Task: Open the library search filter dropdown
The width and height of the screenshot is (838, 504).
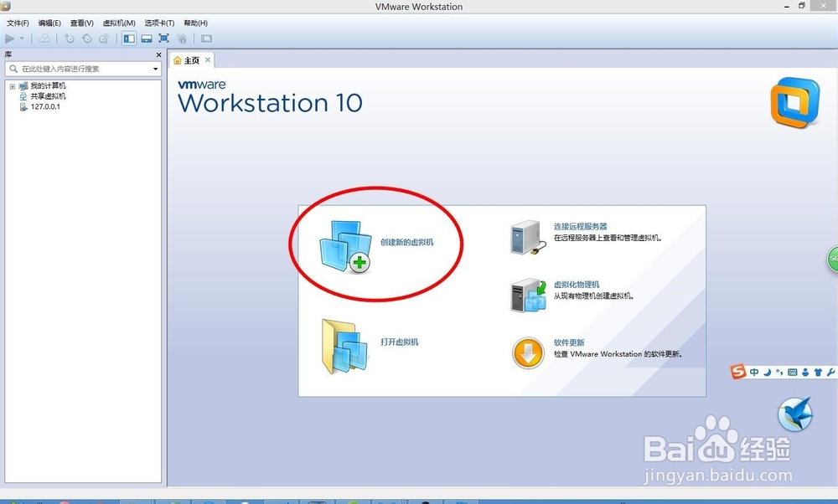Action: tap(156, 69)
